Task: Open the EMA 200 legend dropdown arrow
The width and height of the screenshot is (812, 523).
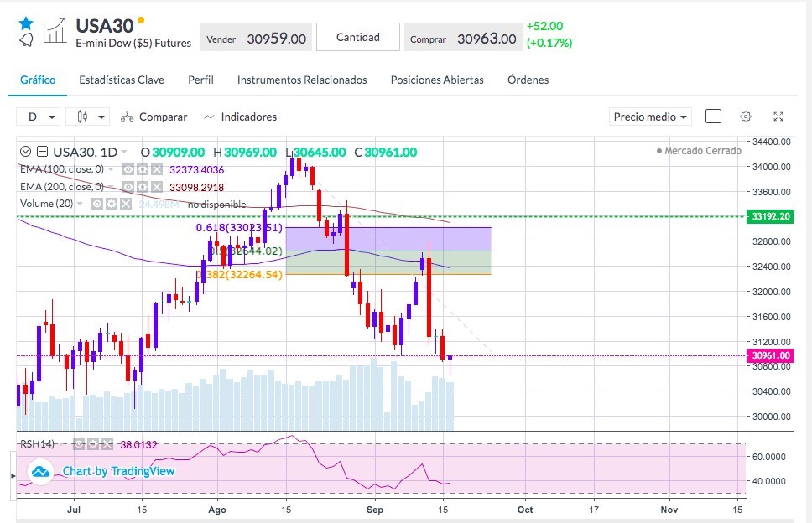Action: tap(110, 187)
